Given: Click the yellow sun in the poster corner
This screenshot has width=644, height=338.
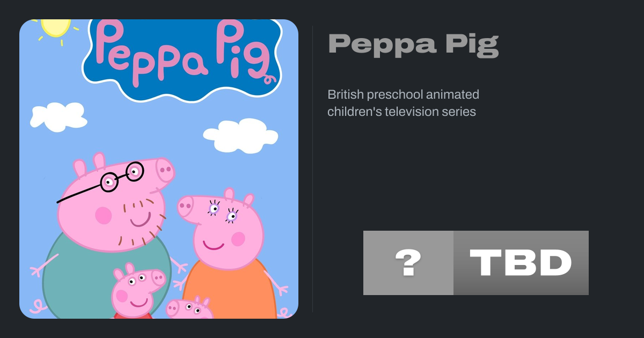Looking at the screenshot, I should (x=55, y=28).
